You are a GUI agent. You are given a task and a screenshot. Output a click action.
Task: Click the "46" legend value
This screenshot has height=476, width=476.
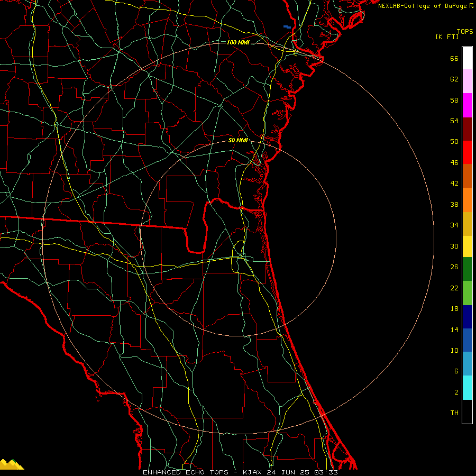(454, 163)
